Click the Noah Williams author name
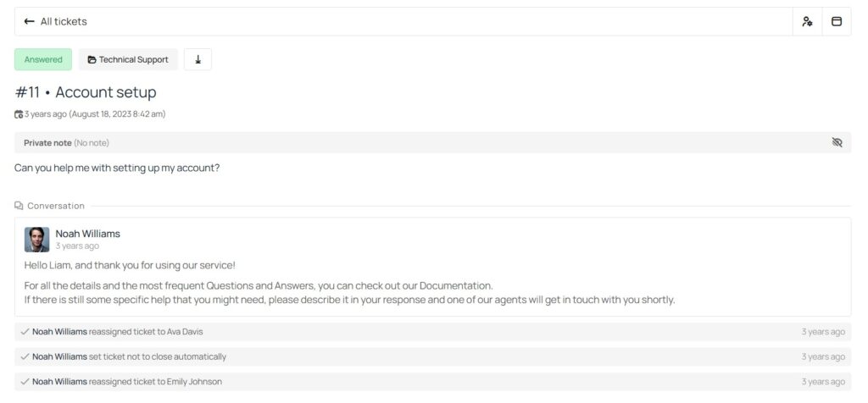Screen dimensions: 868x403 click(x=88, y=234)
